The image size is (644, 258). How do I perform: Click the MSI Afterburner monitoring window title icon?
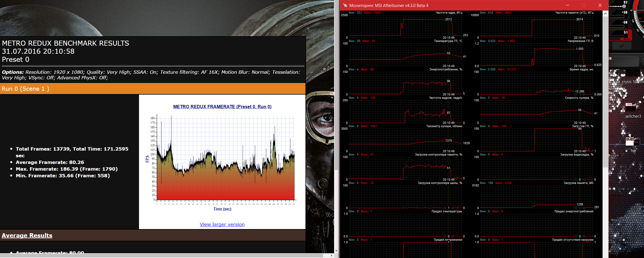tap(345, 5)
